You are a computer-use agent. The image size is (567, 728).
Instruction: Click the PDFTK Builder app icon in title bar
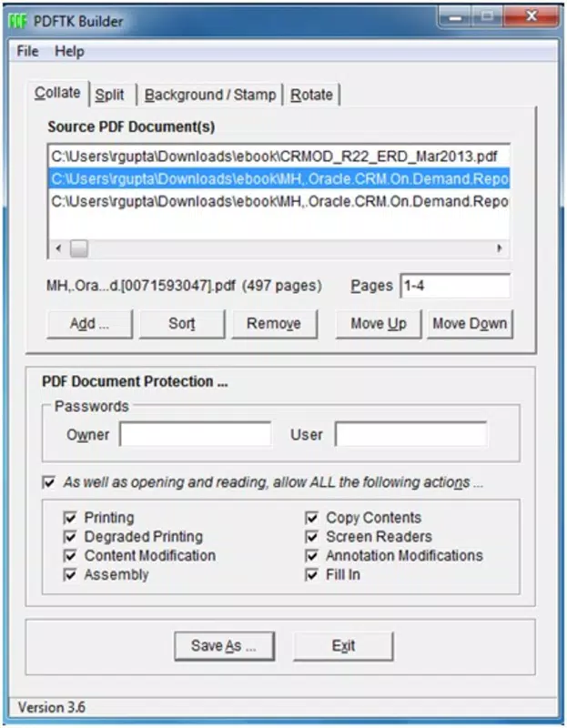point(17,21)
